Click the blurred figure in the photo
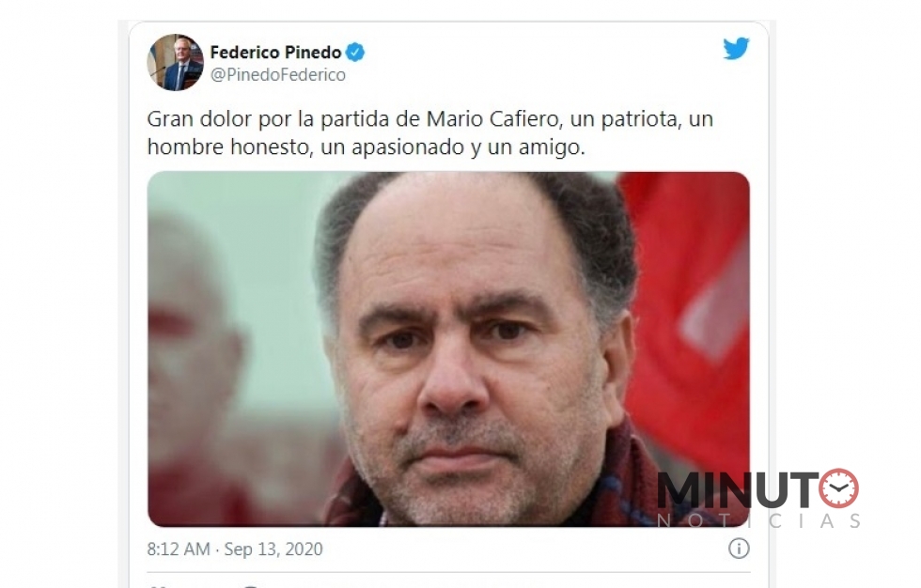 pyautogui.click(x=194, y=364)
